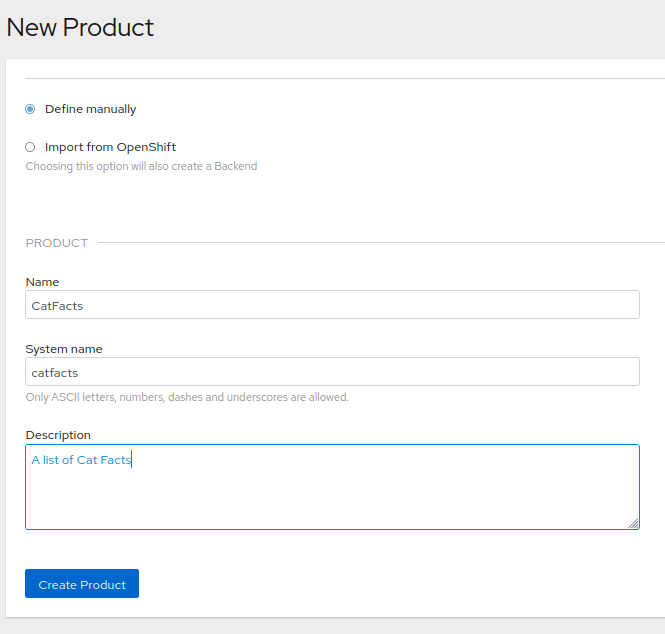The width and height of the screenshot is (665, 634).
Task: Focus the System name field with catfacts
Action: tap(332, 371)
